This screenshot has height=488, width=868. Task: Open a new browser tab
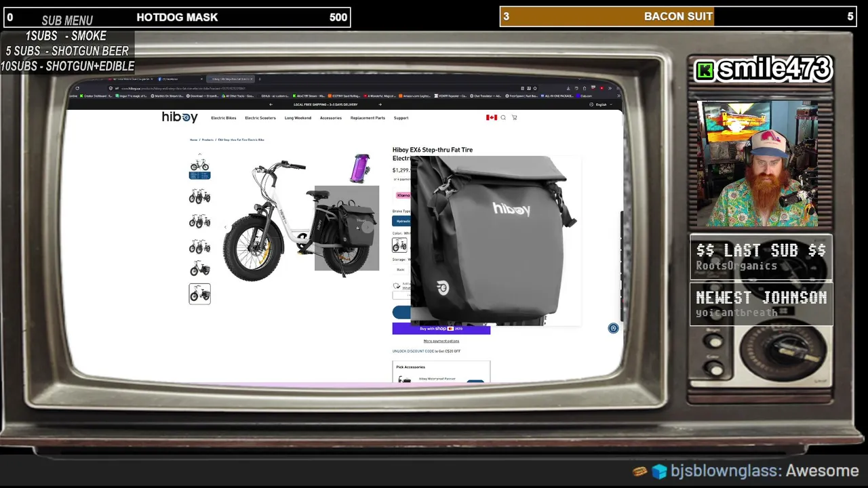coord(259,79)
